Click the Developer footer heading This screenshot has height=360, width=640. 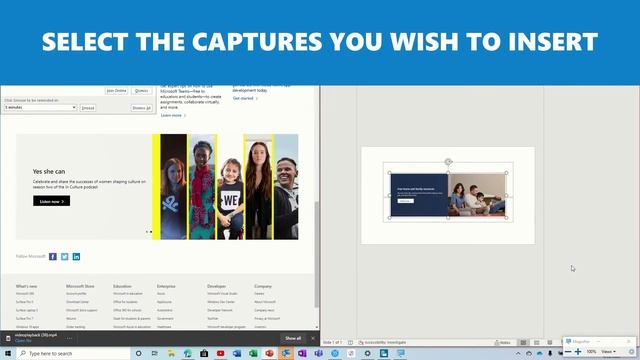[216, 286]
